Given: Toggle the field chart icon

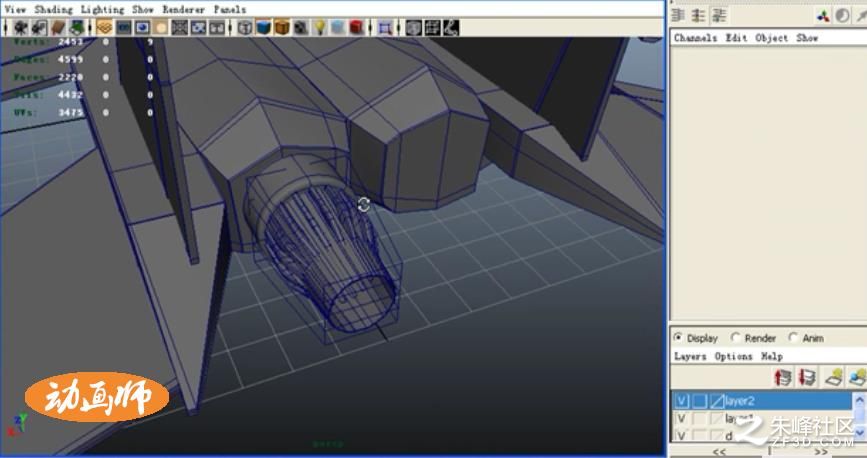Looking at the screenshot, I should point(179,27).
